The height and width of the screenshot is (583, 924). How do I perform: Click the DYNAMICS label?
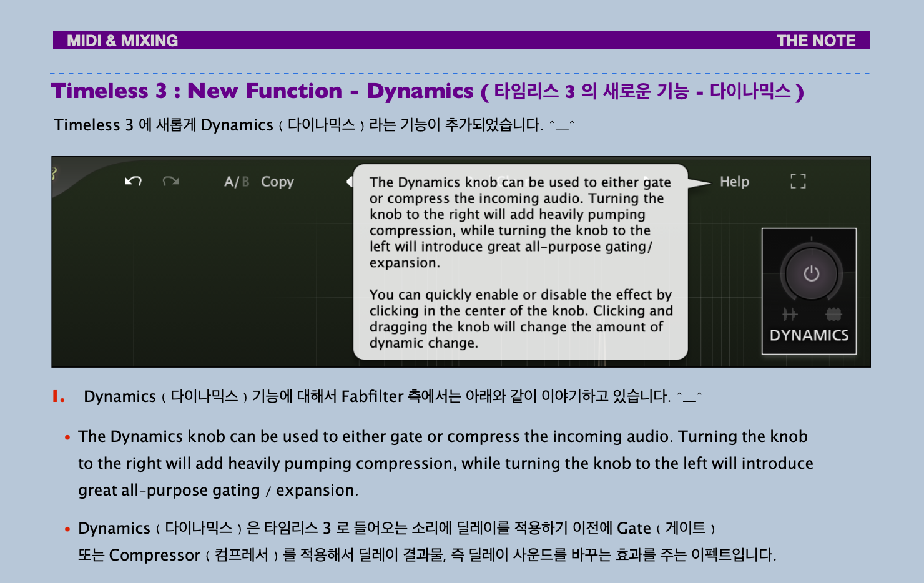809,335
